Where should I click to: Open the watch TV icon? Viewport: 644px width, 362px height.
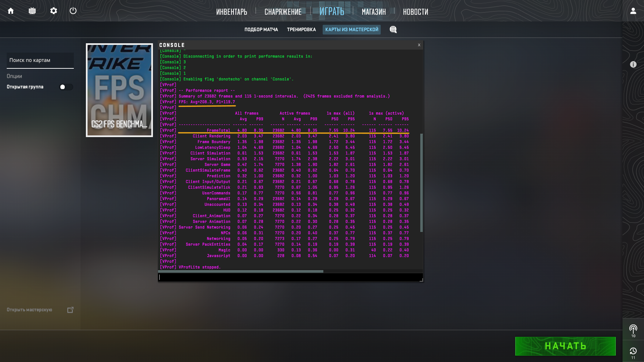tap(32, 11)
